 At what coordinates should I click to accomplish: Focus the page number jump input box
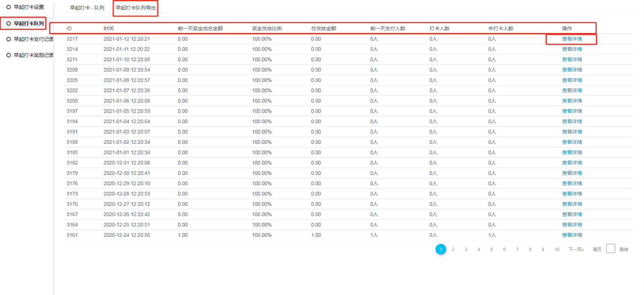611,249
